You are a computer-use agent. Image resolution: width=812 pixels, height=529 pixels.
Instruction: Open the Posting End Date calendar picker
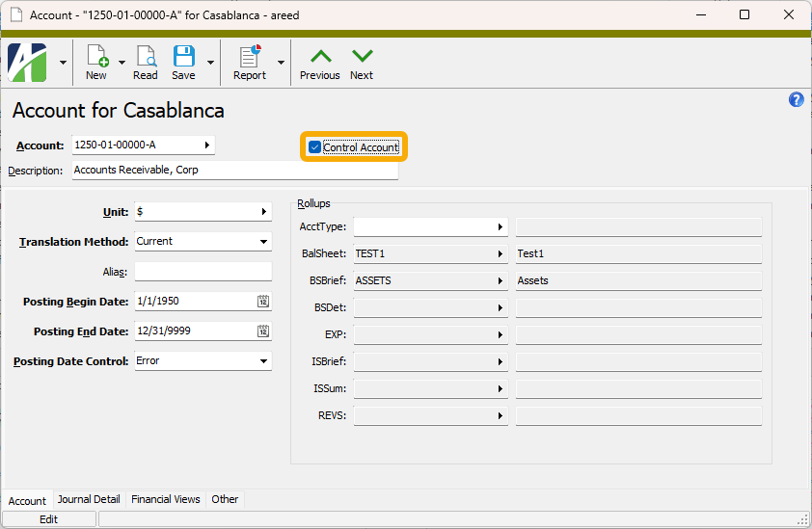click(x=262, y=331)
